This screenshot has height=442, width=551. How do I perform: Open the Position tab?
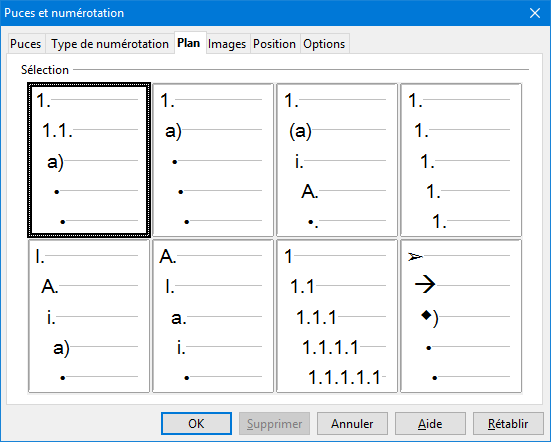click(x=274, y=44)
